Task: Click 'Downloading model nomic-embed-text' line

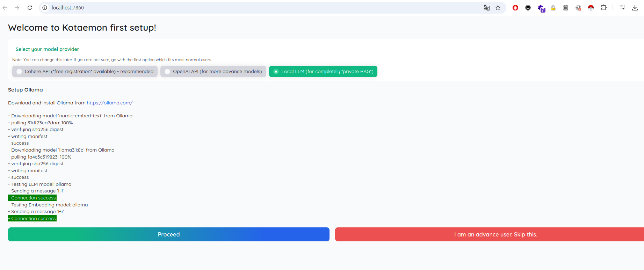Action: (x=70, y=116)
